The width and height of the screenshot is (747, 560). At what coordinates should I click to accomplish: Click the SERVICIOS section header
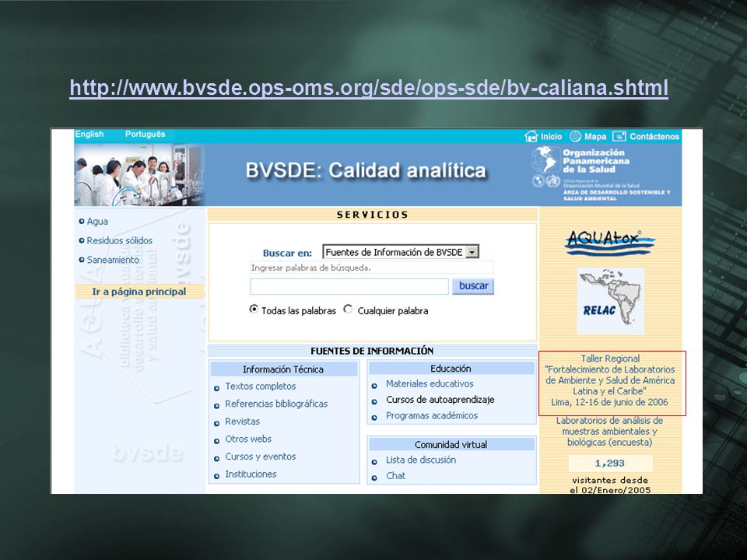point(373,215)
